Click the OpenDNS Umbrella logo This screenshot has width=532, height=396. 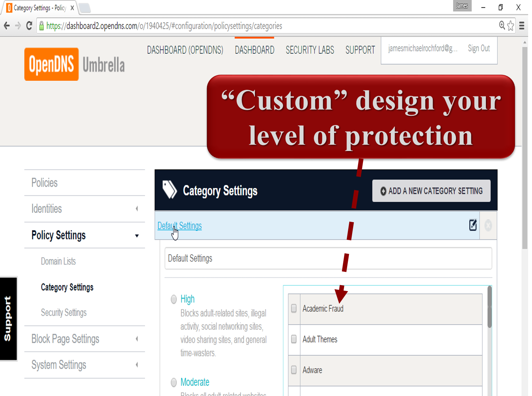pyautogui.click(x=75, y=64)
